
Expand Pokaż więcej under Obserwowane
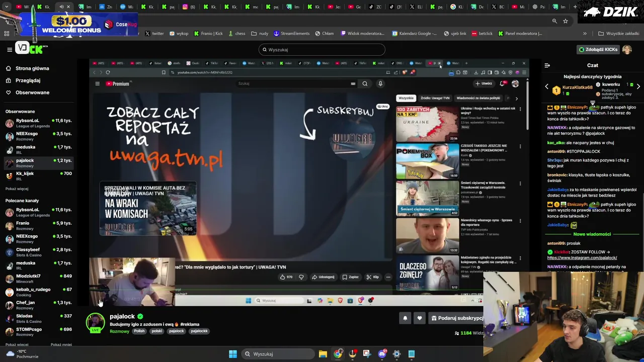click(17, 189)
